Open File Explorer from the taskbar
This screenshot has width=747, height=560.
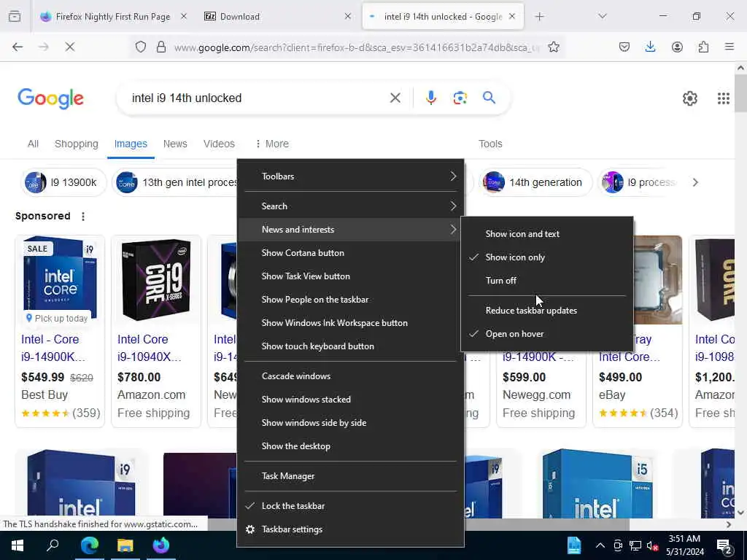click(125, 545)
